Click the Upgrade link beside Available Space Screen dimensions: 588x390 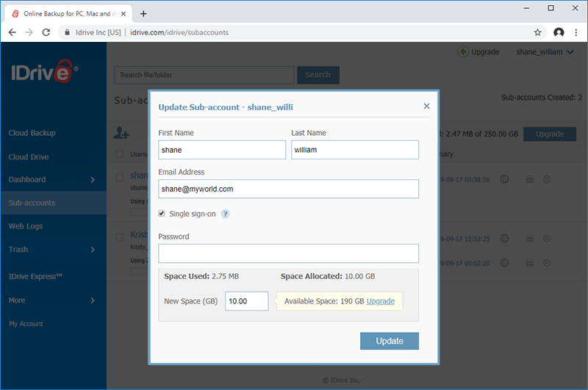click(x=380, y=301)
